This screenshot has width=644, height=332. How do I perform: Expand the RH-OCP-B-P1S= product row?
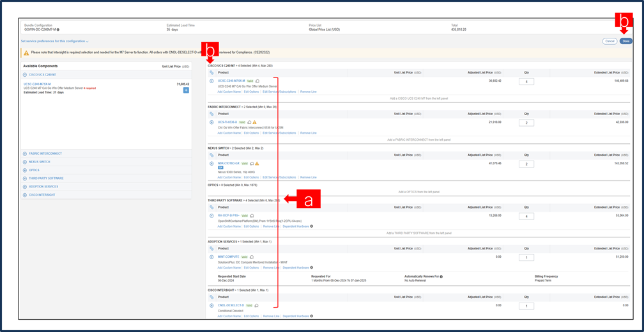point(211,216)
